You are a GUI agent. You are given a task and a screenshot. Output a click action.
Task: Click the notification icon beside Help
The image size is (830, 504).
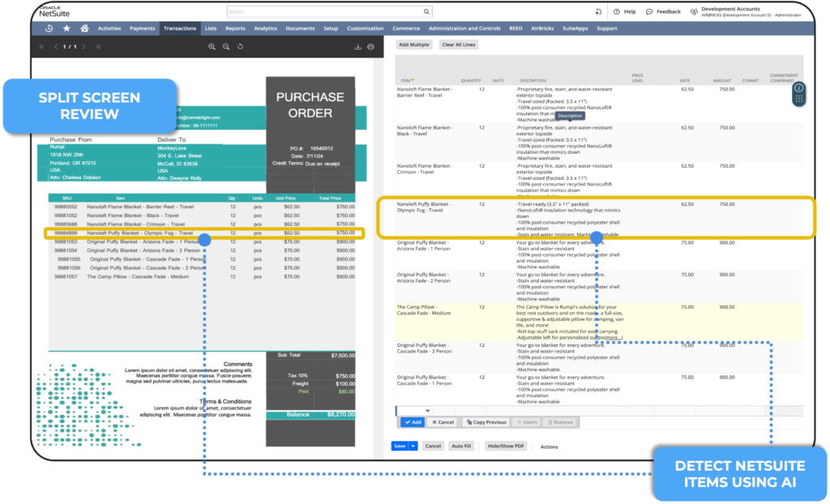pos(598,11)
